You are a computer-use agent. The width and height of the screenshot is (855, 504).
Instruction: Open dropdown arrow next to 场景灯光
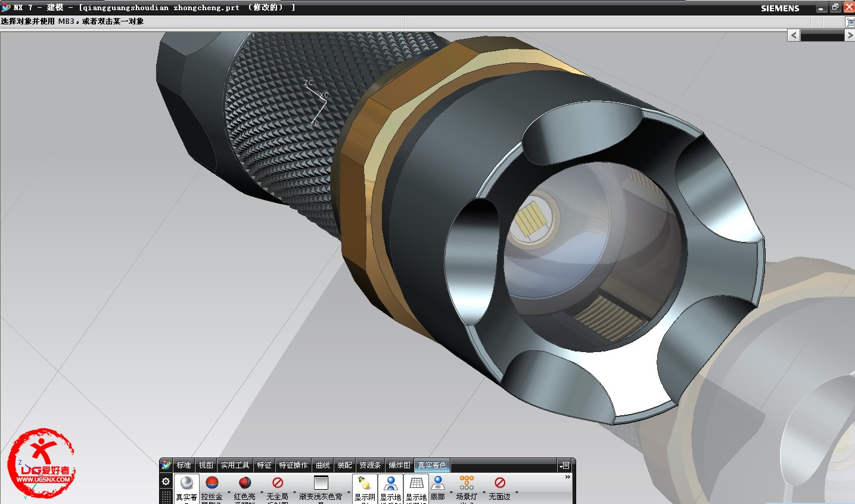tap(484, 493)
